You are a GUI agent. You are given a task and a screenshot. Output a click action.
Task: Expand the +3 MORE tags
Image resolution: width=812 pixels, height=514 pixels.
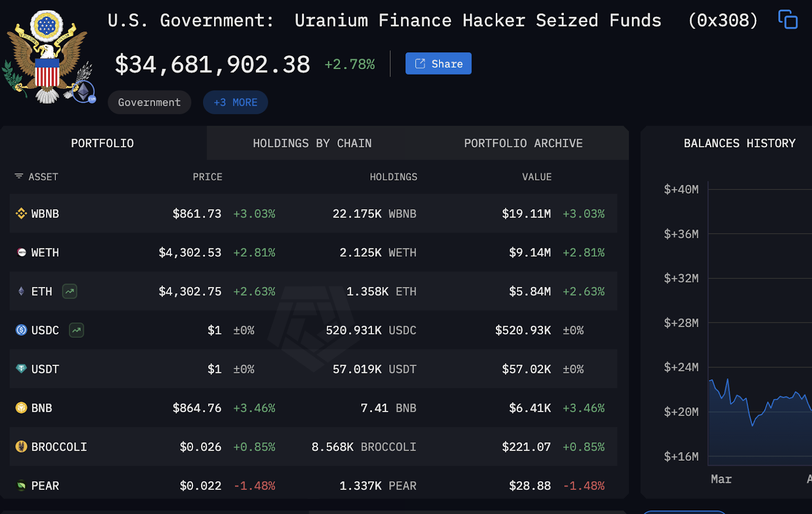tap(235, 103)
